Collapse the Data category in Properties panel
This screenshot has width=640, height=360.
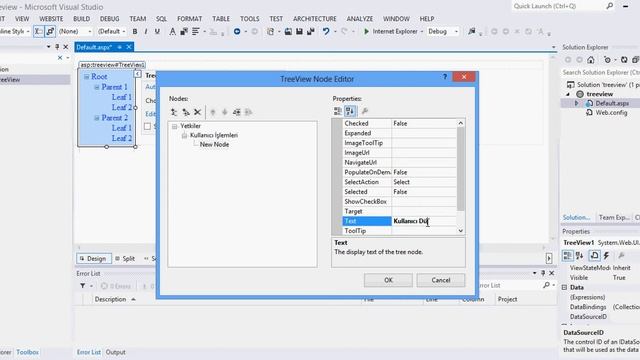[x=564, y=287]
